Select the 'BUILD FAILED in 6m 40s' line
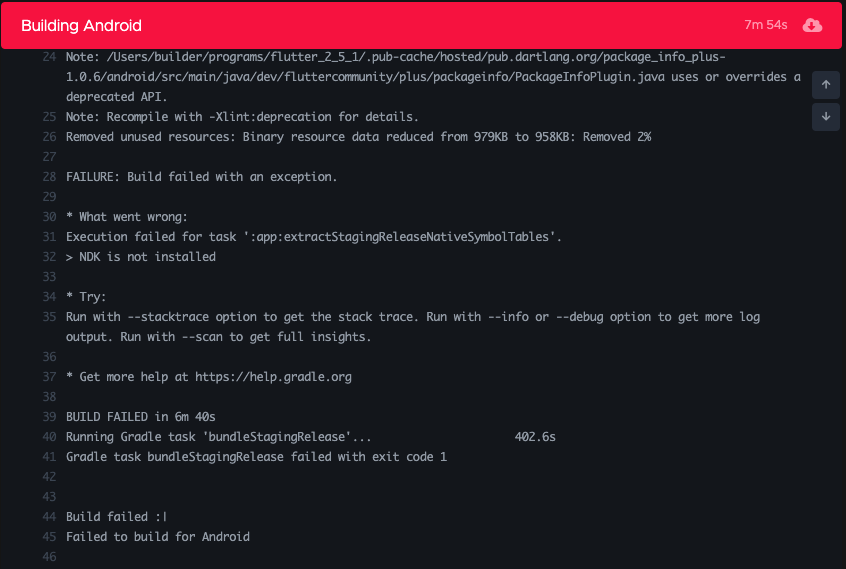 [140, 417]
